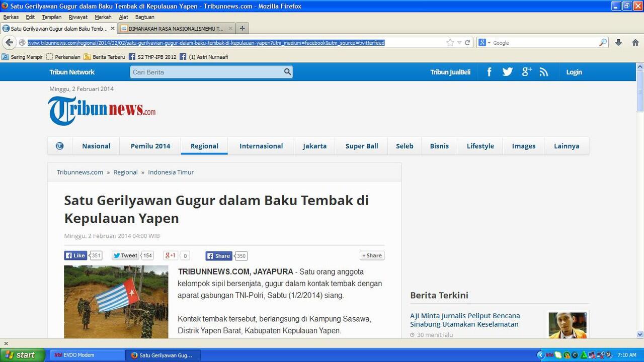Go to the Firefox home page icon
Viewport: 644px width, 362px height.
click(635, 43)
